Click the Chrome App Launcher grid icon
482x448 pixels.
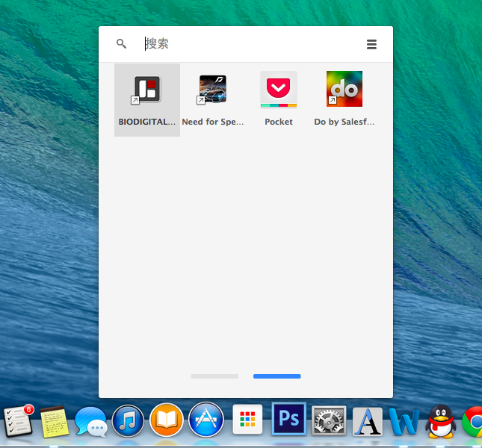pos(247,419)
